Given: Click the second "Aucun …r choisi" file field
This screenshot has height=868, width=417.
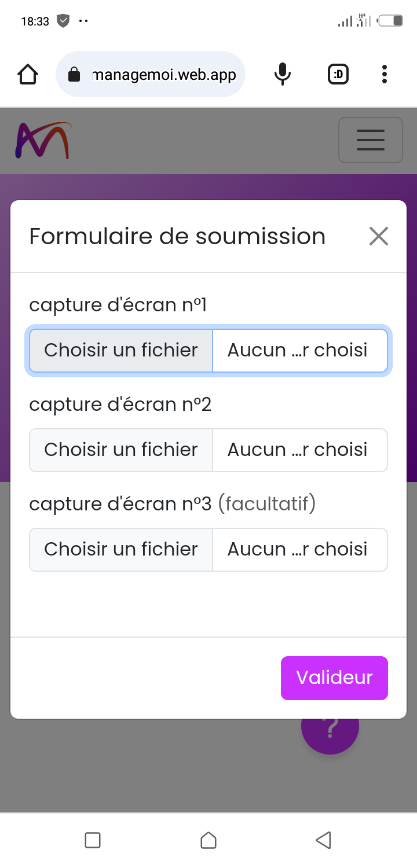Looking at the screenshot, I should click(x=299, y=450).
